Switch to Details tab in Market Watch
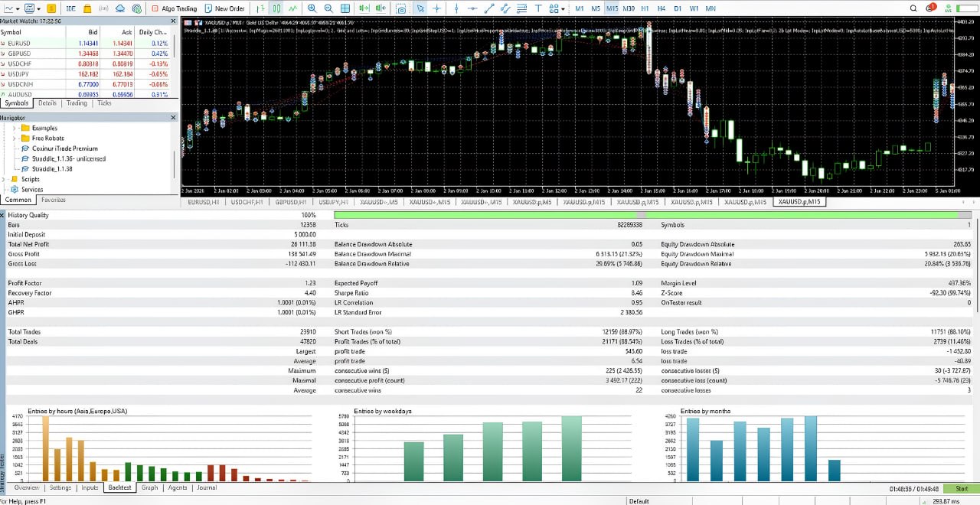 47,103
